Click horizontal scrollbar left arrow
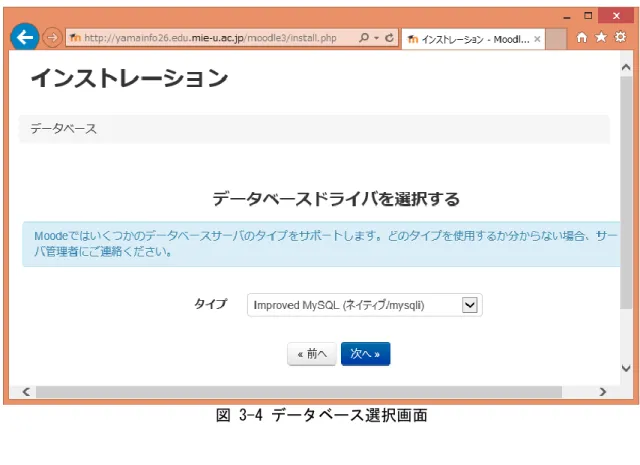 click(26, 392)
